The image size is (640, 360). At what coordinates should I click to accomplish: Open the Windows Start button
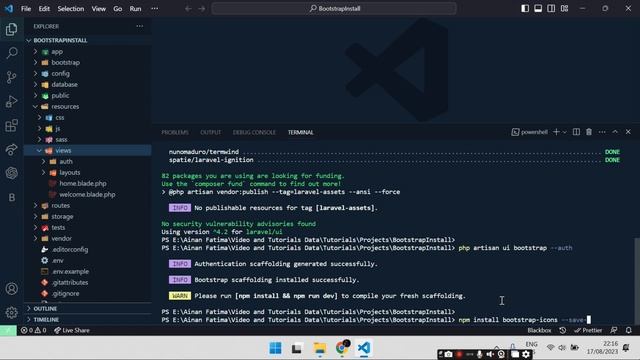click(276, 348)
